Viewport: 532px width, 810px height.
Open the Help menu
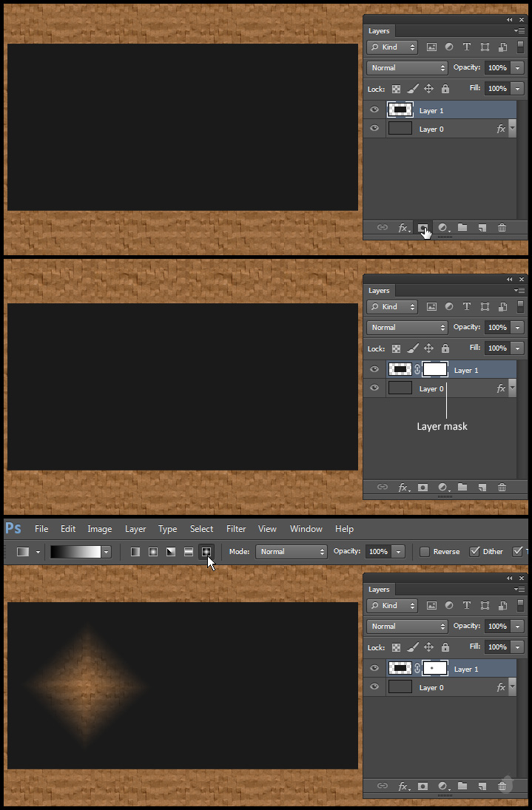(x=344, y=529)
